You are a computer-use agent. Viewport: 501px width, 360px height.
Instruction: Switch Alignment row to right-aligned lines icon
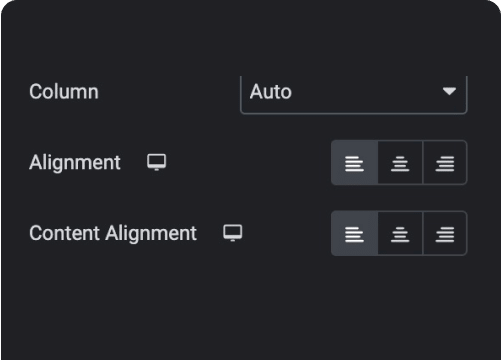tap(445, 164)
